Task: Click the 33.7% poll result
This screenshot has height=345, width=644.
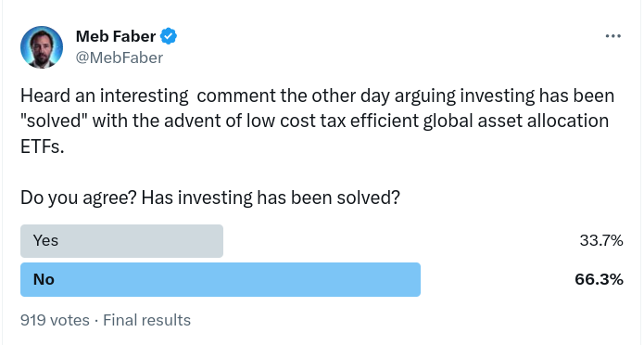Action: 601,240
